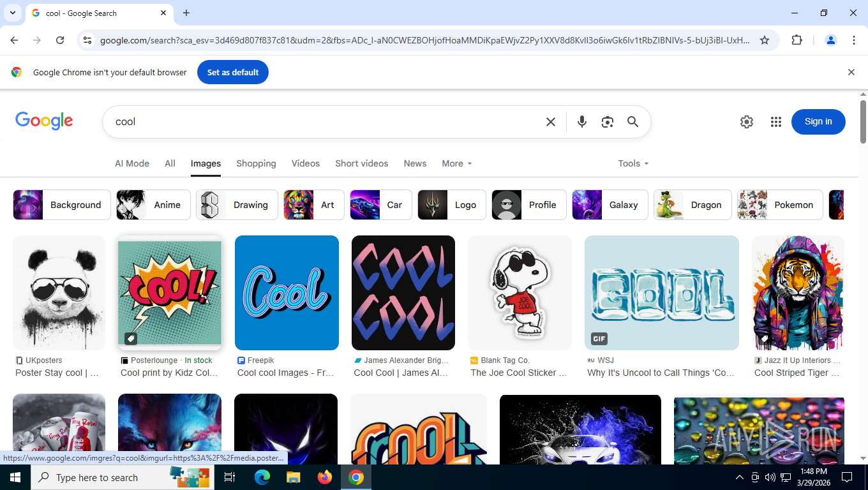
Task: Open the tab search dropdown arrow
Action: pos(12,13)
